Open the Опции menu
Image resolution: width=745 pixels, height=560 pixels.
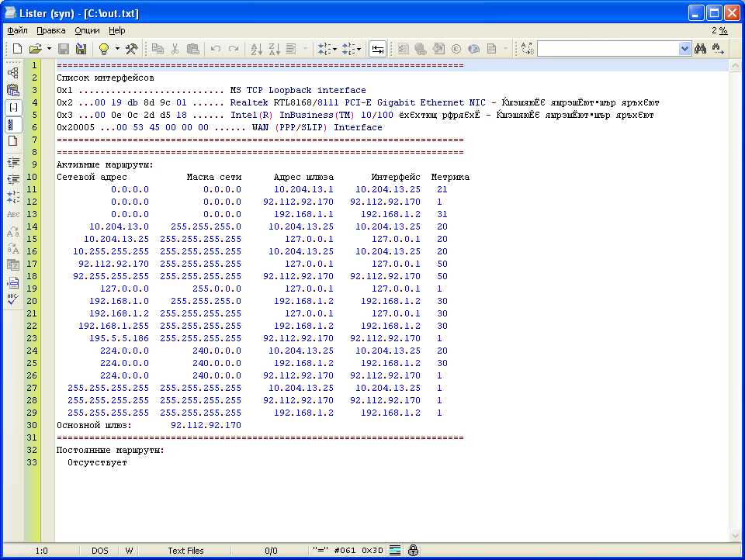[x=87, y=30]
